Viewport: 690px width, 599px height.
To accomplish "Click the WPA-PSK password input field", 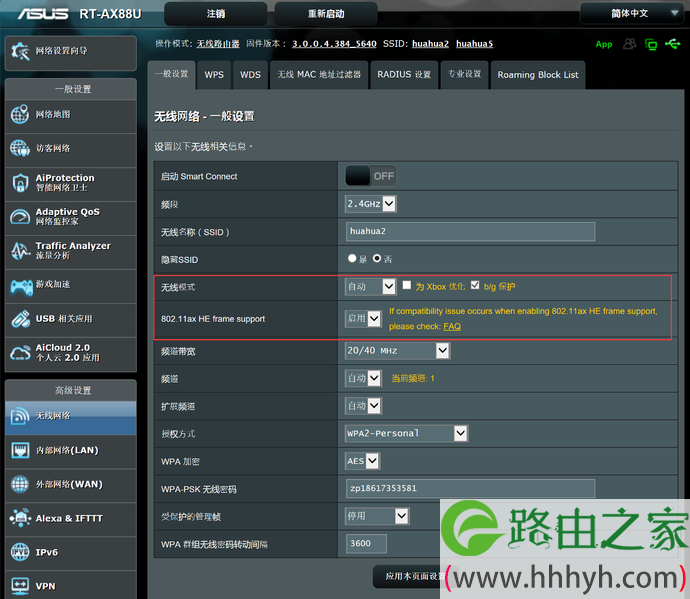I will [470, 489].
